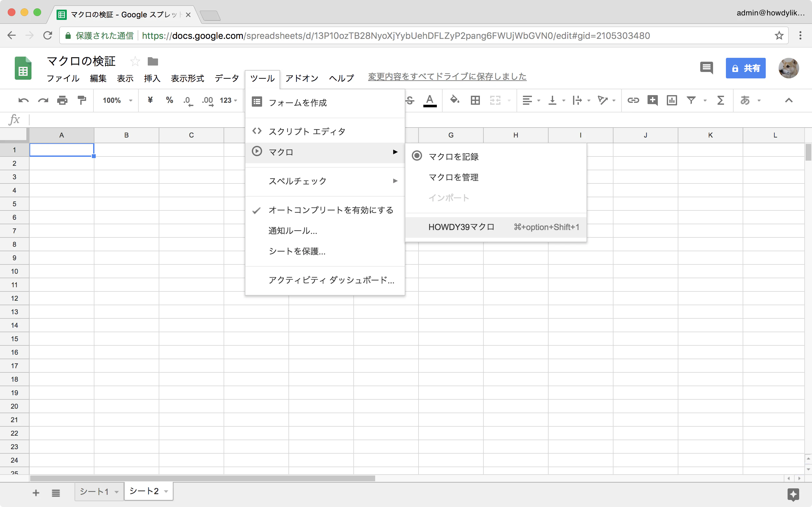Click the undo arrow icon
This screenshot has width=812, height=507.
23,100
